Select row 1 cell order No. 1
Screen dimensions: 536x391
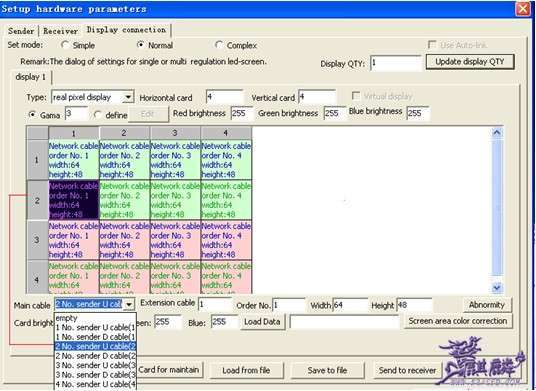pos(73,160)
